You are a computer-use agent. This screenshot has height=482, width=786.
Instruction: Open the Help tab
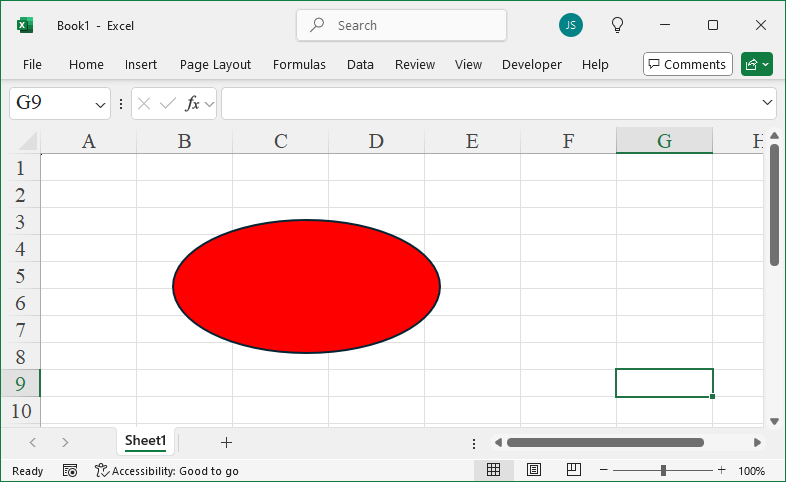coord(595,65)
